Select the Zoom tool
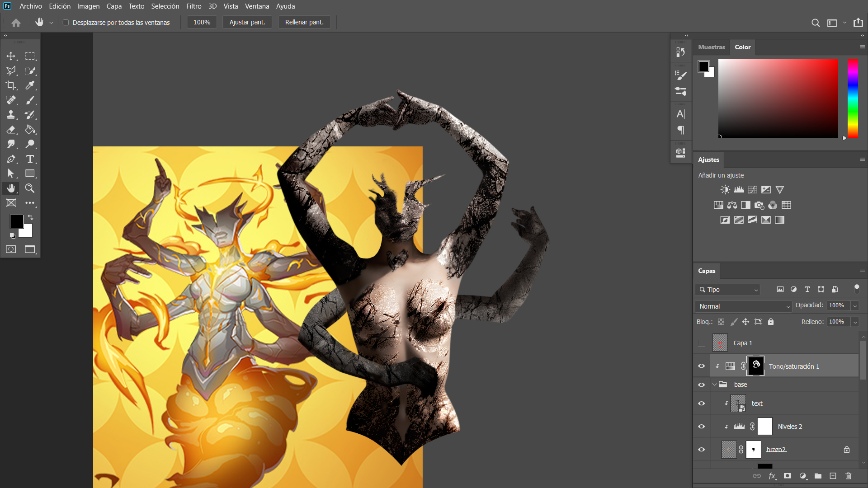 [x=30, y=188]
